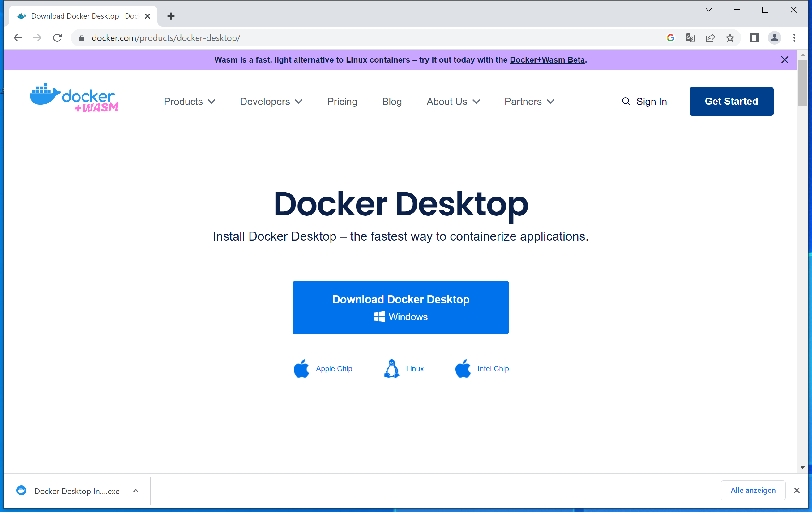The height and width of the screenshot is (512, 812).
Task: Go to the Blog page
Action: (x=391, y=102)
